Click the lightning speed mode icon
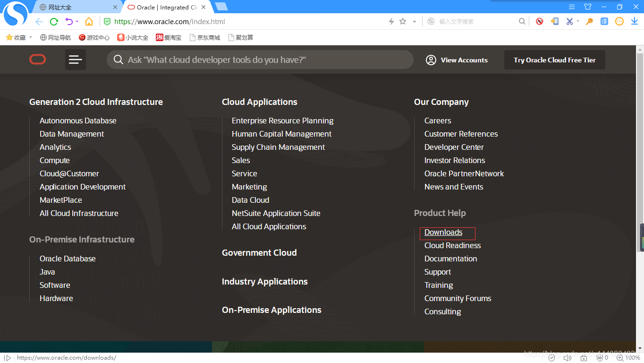644x363 pixels. pyautogui.click(x=391, y=22)
